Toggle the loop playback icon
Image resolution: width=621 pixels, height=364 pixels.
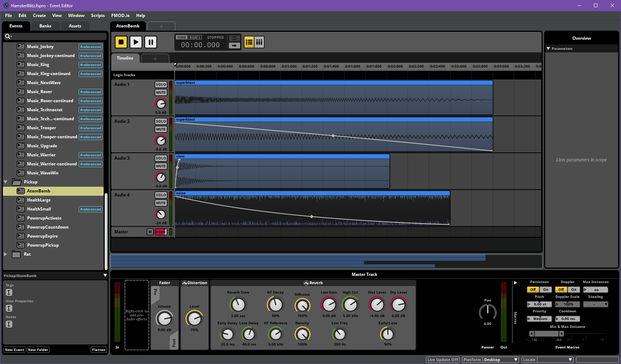(x=234, y=38)
